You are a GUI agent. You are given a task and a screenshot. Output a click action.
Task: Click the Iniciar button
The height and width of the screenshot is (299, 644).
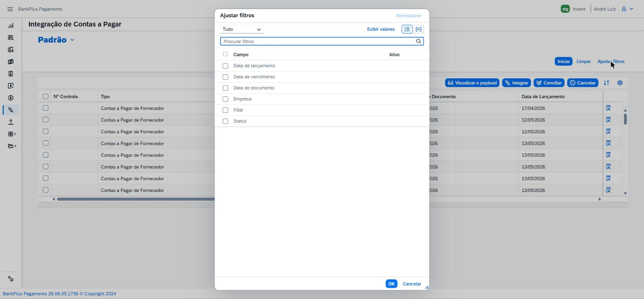563,62
